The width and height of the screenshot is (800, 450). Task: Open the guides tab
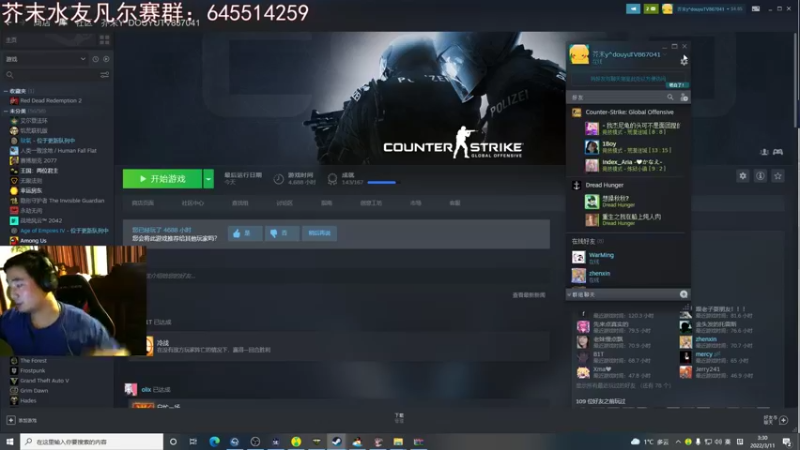(x=327, y=203)
